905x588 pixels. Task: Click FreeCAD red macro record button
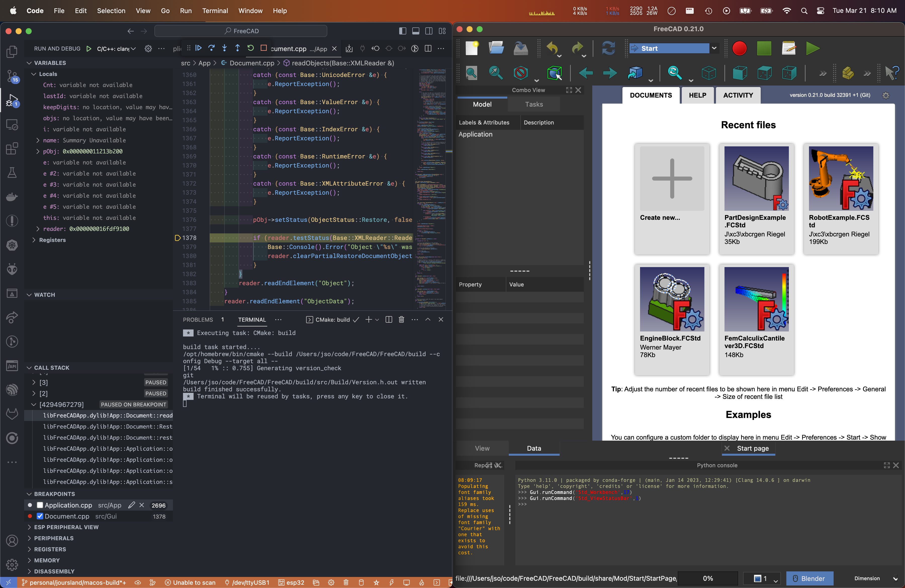pos(739,49)
